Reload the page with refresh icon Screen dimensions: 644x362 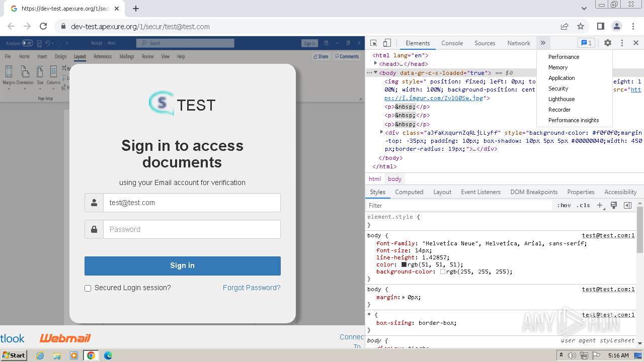click(43, 26)
